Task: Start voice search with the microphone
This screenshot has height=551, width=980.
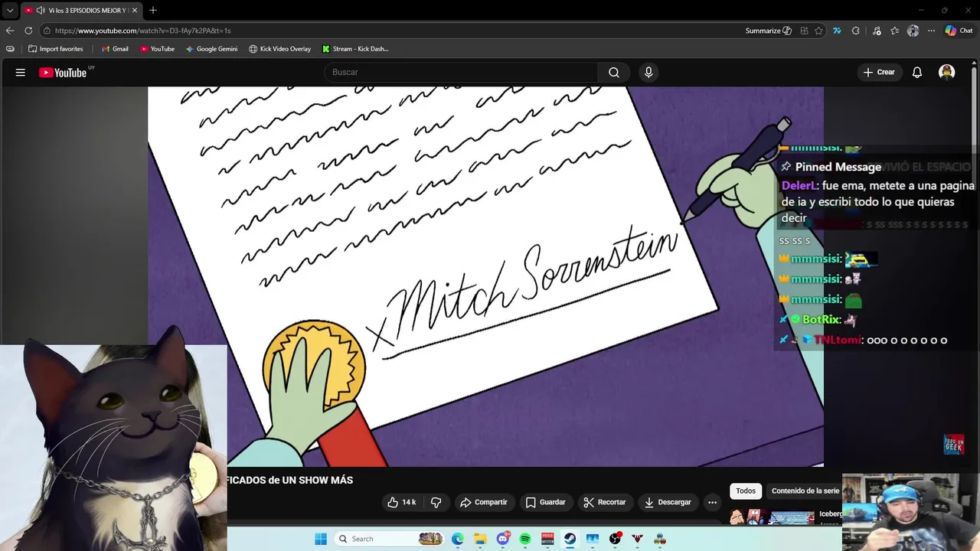Action: click(x=648, y=72)
